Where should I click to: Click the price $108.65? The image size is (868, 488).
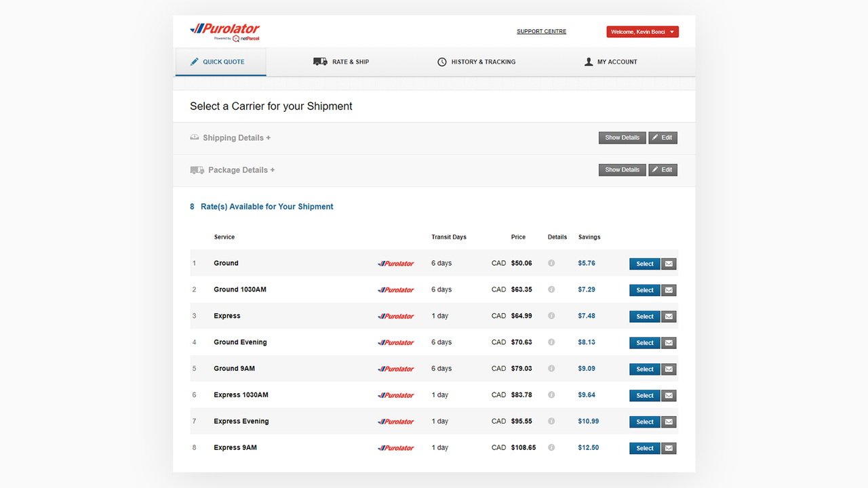click(524, 447)
